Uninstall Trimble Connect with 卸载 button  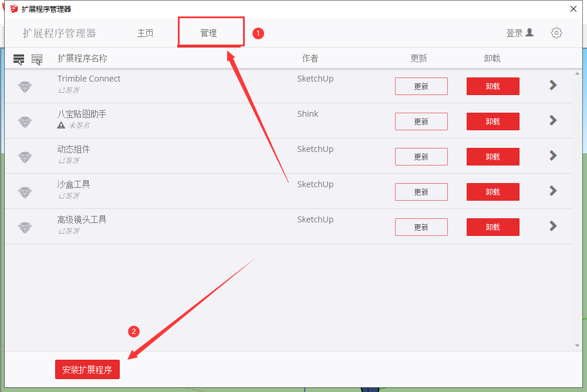coord(492,86)
